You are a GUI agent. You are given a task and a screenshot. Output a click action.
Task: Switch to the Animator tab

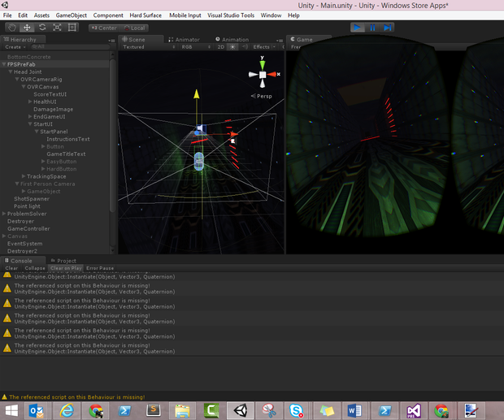point(184,40)
